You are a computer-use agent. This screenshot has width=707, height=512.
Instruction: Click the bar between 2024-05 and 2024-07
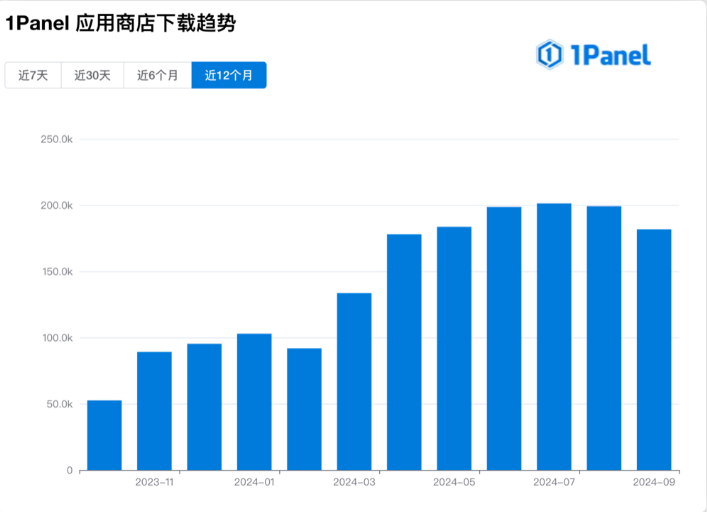click(x=504, y=338)
